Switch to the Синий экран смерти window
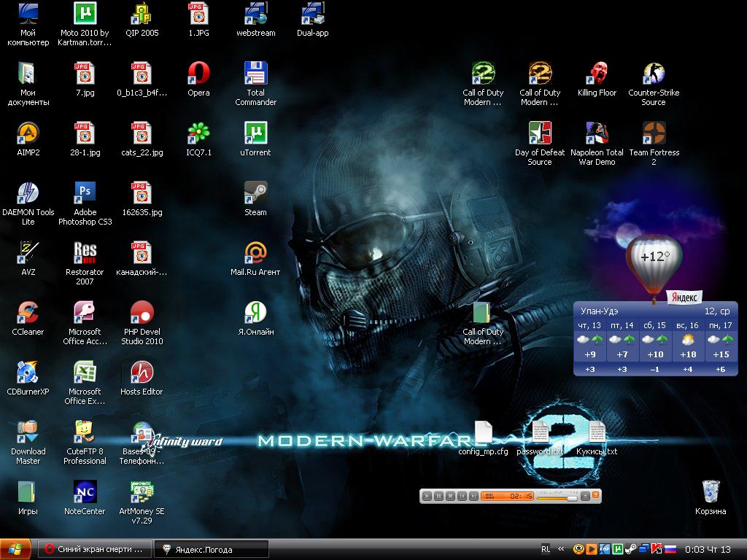This screenshot has height=560, width=747. (x=95, y=549)
